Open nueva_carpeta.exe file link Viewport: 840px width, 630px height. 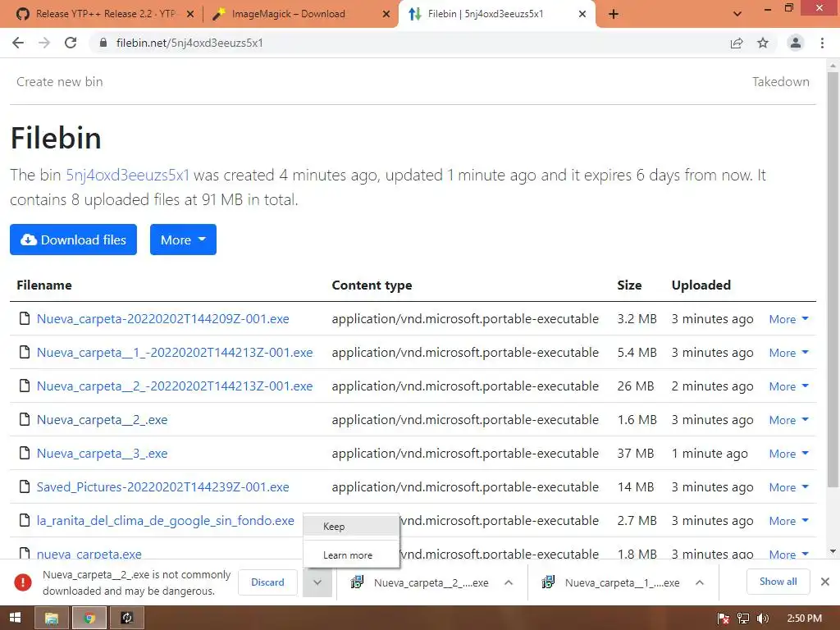89,554
